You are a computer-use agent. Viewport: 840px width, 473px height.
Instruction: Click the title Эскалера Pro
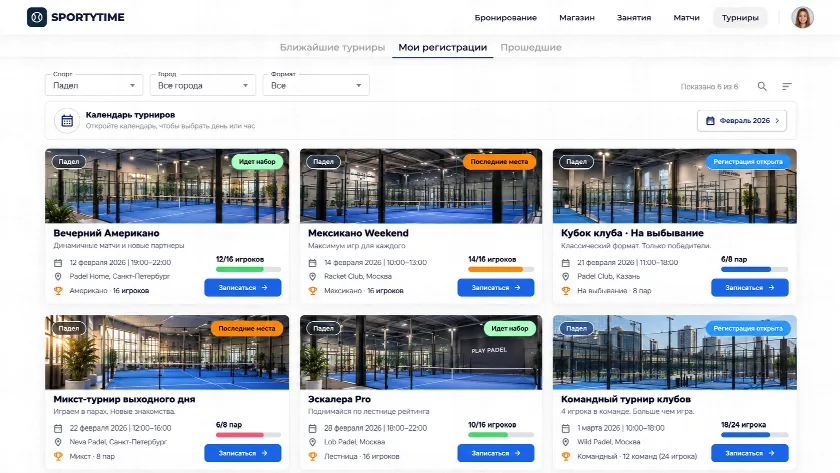tap(339, 399)
